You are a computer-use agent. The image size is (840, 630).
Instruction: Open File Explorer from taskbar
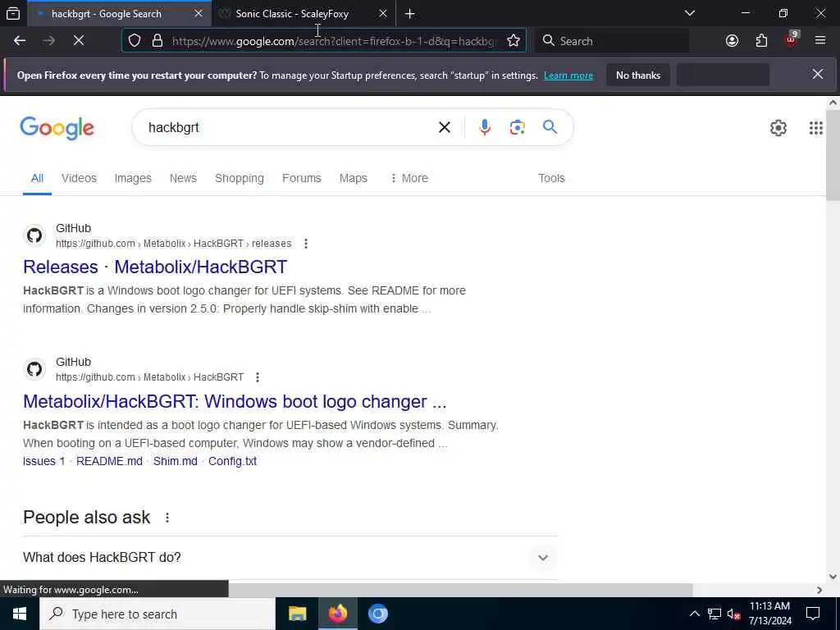click(x=297, y=614)
